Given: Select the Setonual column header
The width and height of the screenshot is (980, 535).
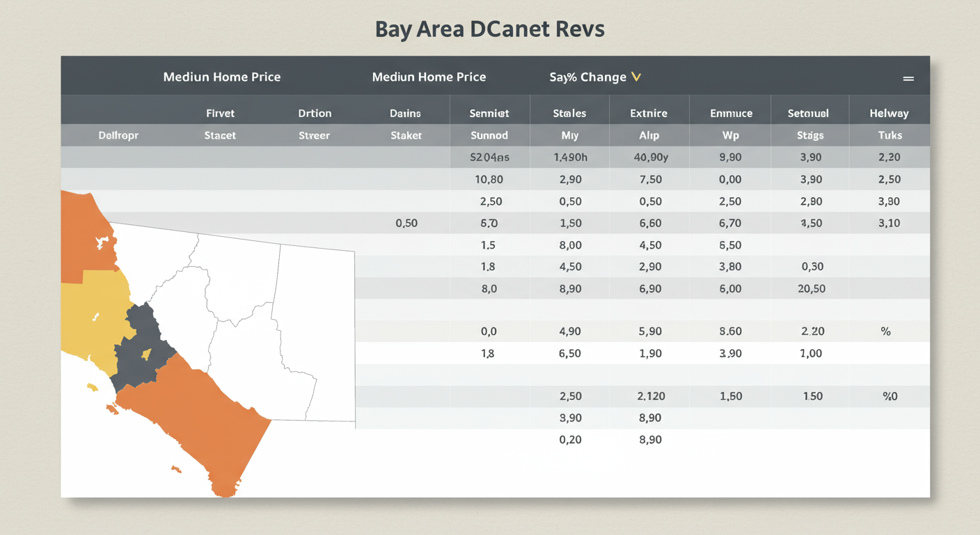Looking at the screenshot, I should tap(808, 113).
